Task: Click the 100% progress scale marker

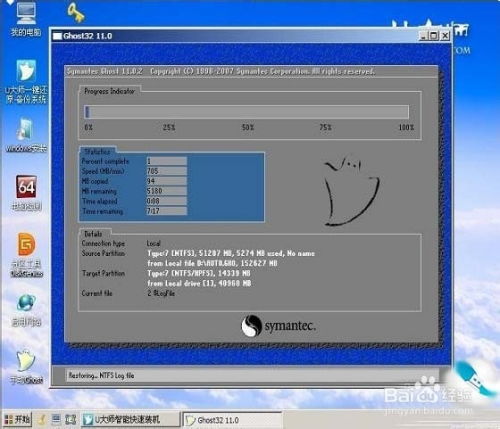Action: [x=406, y=127]
